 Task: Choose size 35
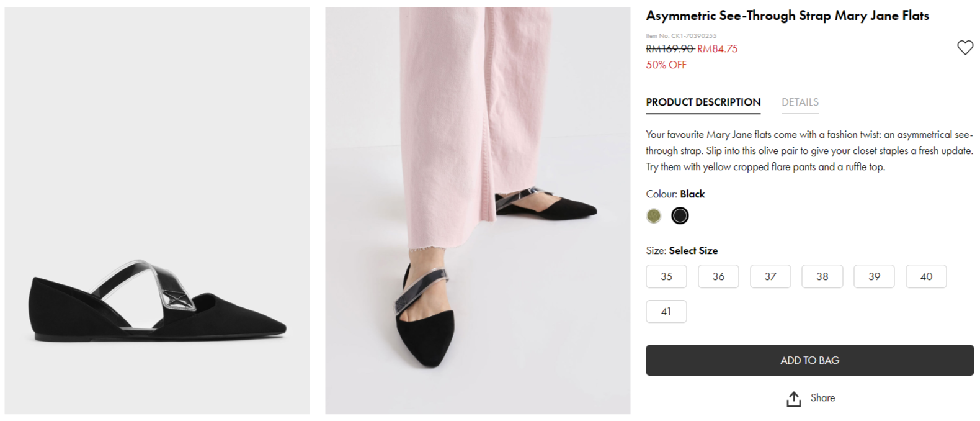click(666, 276)
